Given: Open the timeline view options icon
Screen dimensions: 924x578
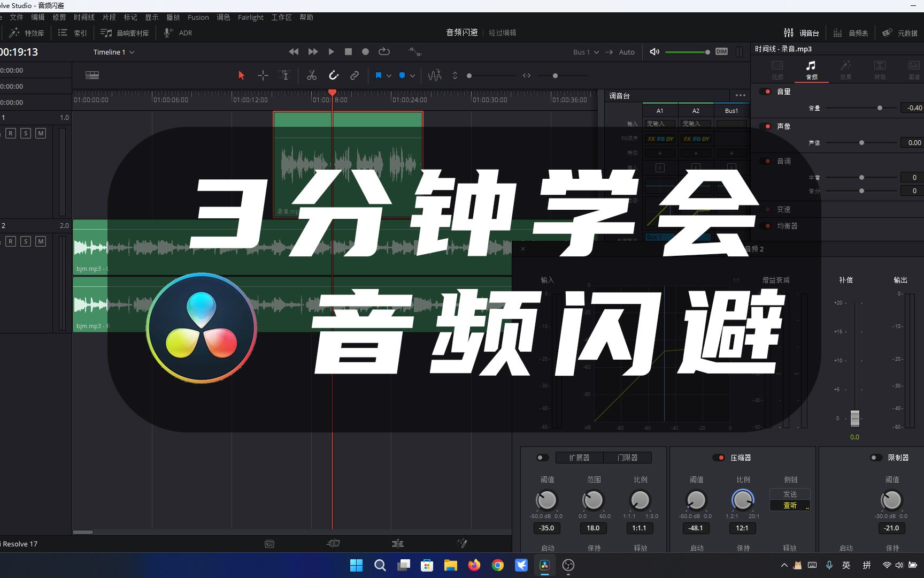Looking at the screenshot, I should pos(92,75).
